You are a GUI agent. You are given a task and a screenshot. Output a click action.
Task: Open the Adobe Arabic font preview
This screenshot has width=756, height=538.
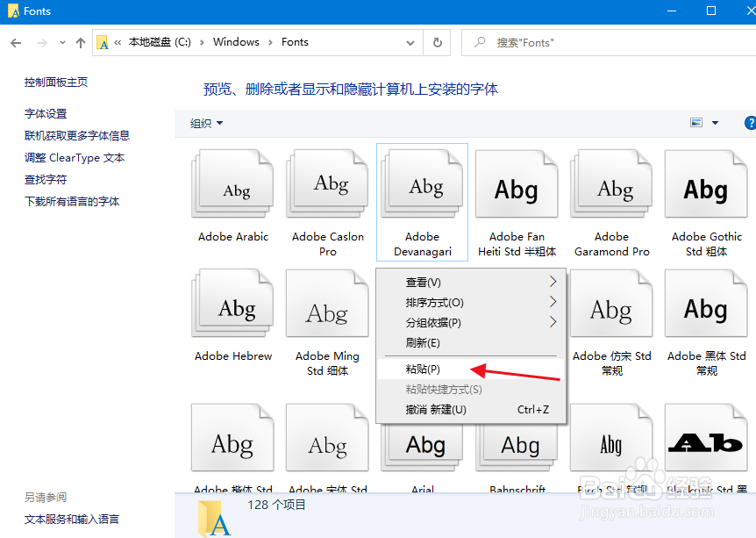click(x=232, y=184)
